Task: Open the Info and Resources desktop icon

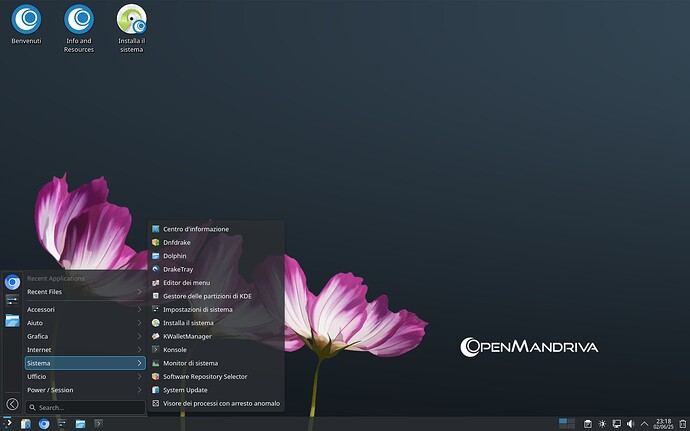Action: click(79, 29)
